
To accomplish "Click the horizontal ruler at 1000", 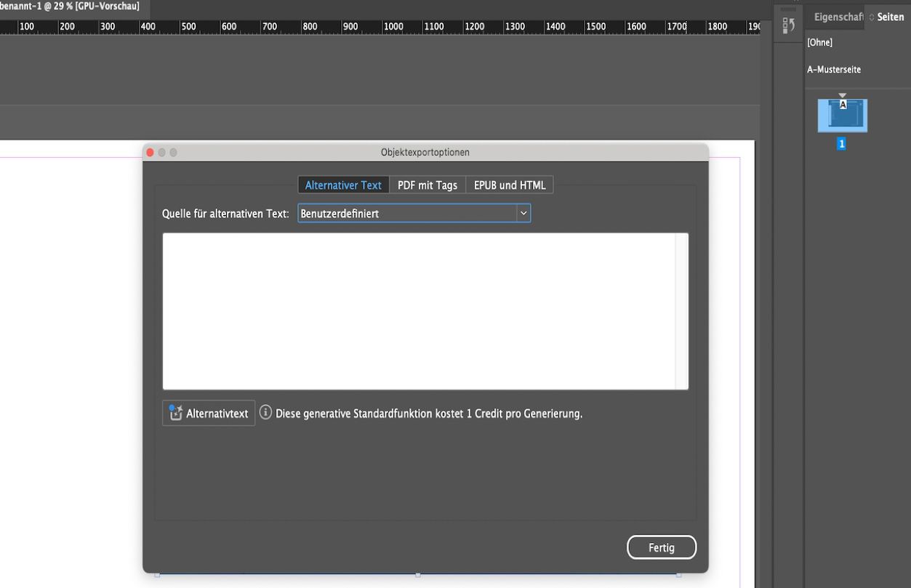I will pyautogui.click(x=393, y=27).
